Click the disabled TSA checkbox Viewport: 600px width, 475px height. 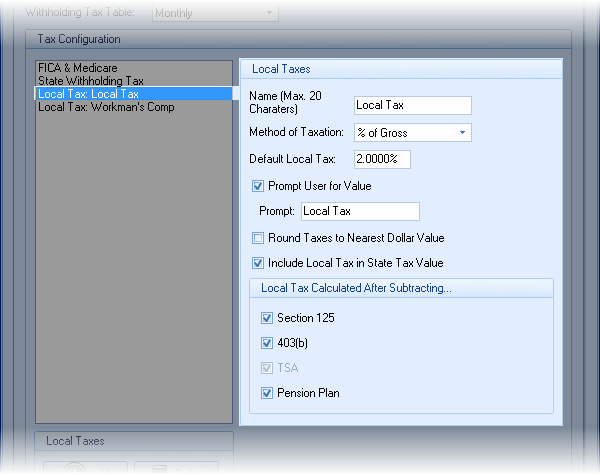tap(267, 368)
